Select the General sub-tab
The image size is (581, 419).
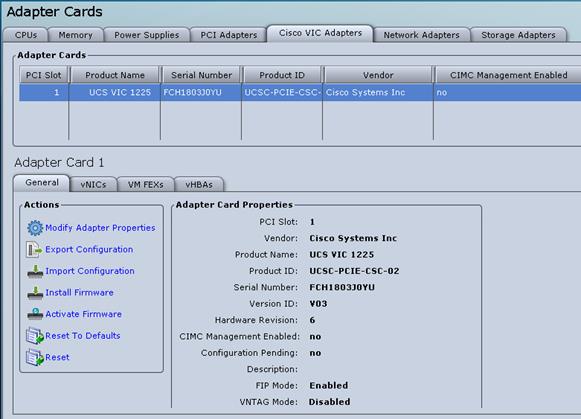pyautogui.click(x=42, y=183)
